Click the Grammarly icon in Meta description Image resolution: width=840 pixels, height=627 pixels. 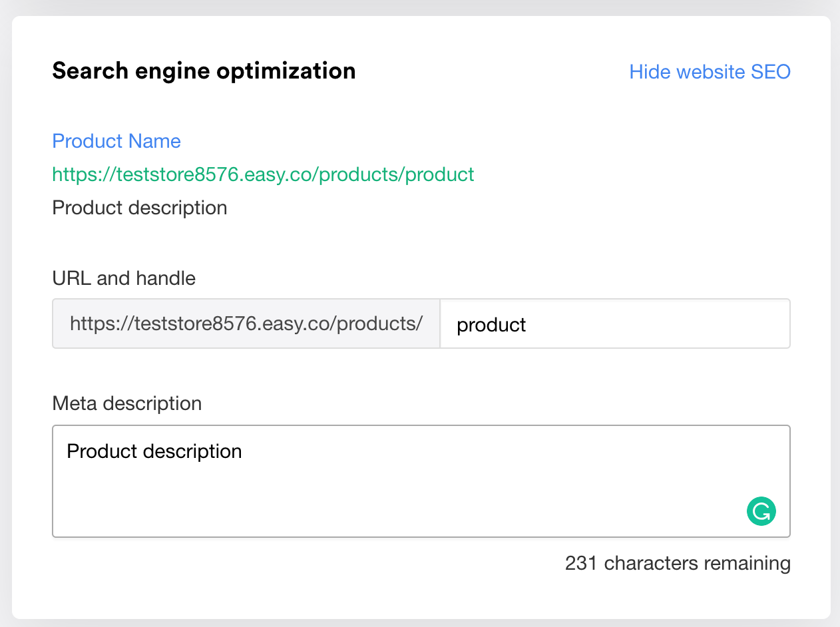point(761,511)
